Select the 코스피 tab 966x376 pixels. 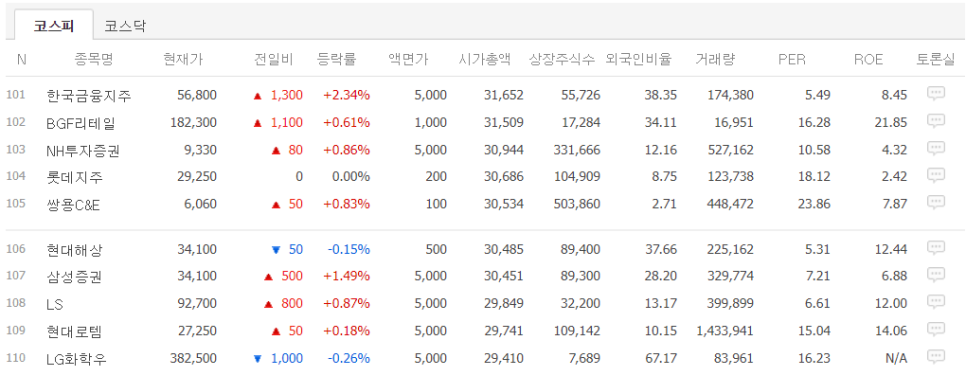tap(54, 25)
